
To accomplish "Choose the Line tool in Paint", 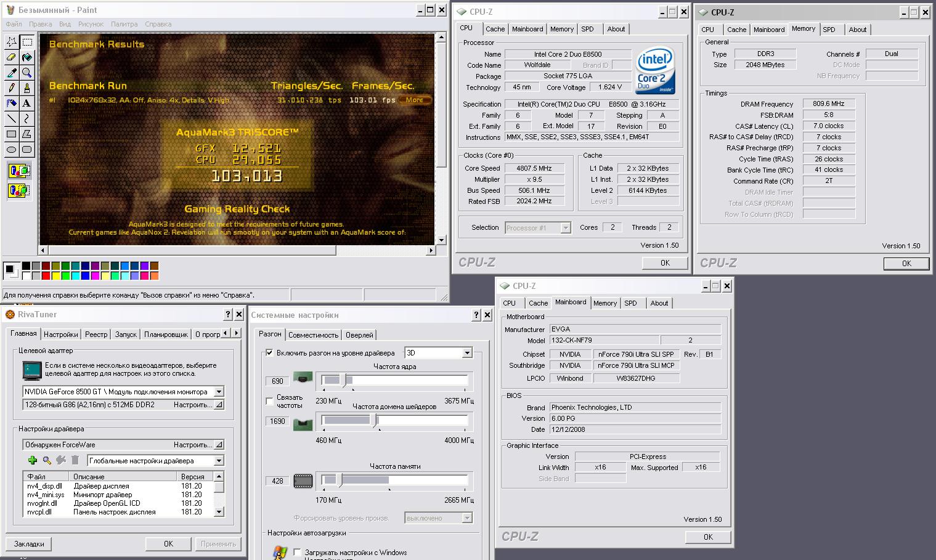I will 12,118.
